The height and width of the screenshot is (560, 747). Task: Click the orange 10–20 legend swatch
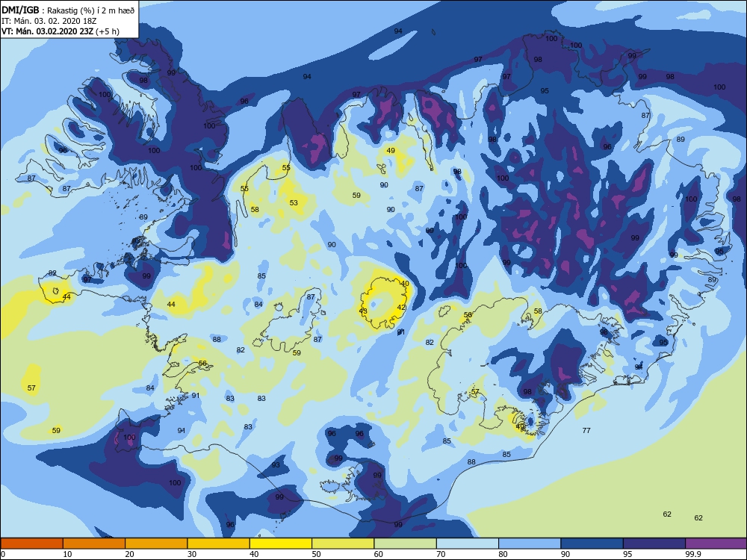(x=94, y=544)
